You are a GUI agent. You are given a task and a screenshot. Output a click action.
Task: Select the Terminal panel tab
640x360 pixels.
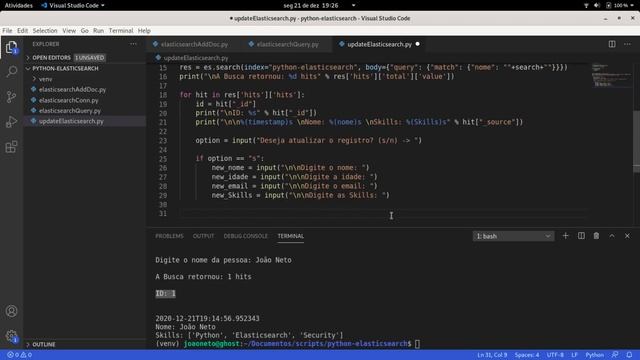click(291, 236)
